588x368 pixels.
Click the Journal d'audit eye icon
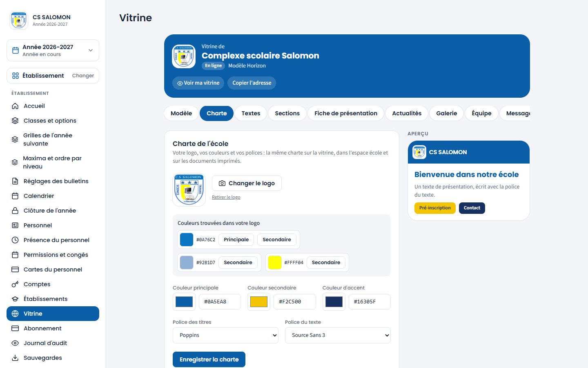[15, 343]
